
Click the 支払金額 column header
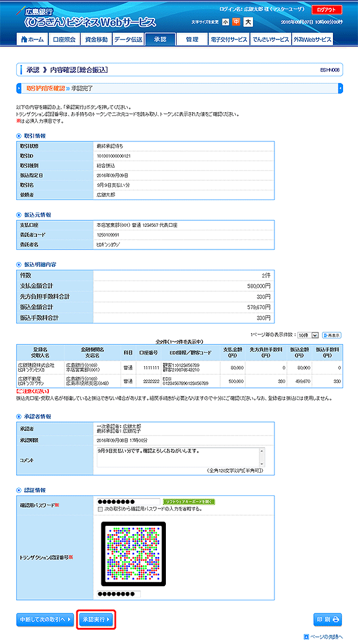click(233, 352)
